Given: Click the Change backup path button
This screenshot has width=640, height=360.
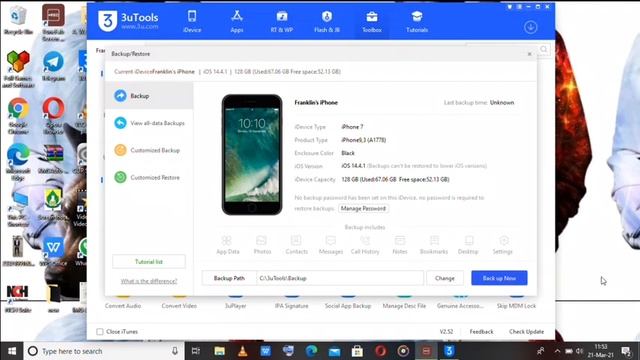Looking at the screenshot, I should pos(444,278).
